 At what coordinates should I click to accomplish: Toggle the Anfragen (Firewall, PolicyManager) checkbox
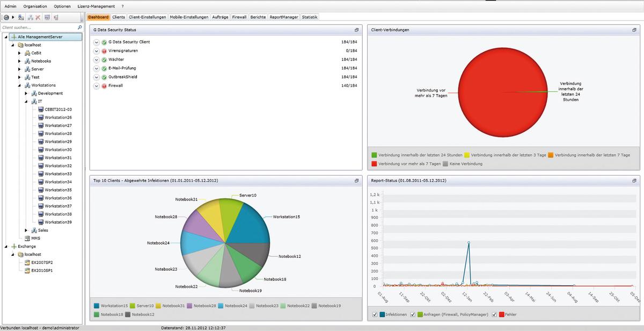coord(413,314)
